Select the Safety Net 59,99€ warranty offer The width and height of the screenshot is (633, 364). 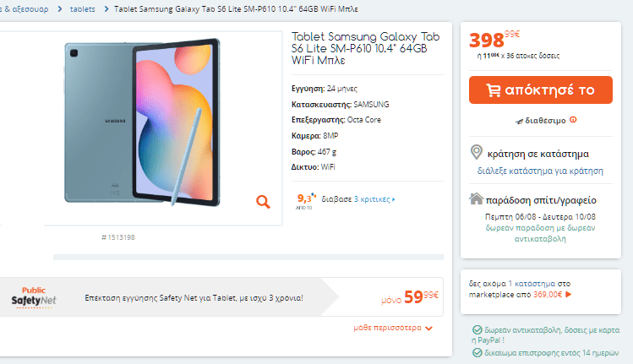point(409,296)
